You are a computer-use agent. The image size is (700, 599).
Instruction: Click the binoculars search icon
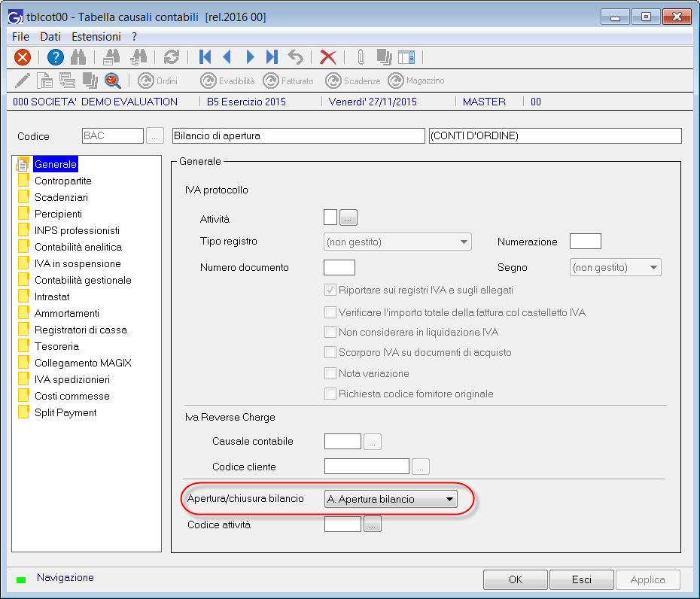pos(78,57)
